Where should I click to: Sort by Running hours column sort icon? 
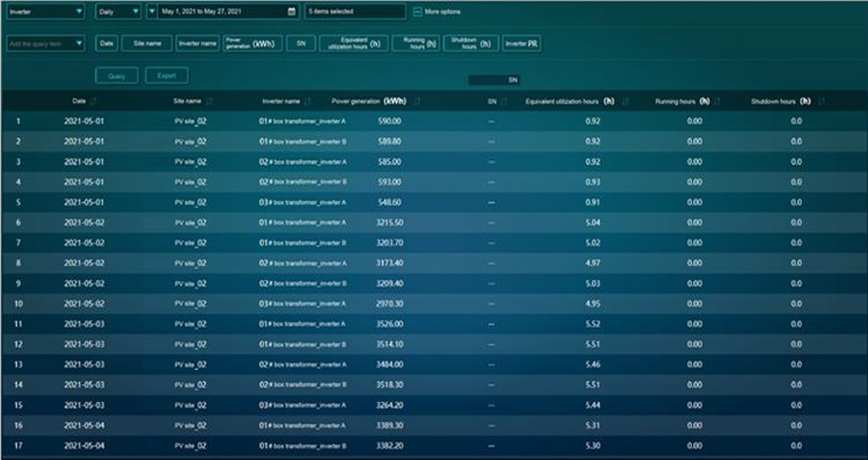click(717, 102)
